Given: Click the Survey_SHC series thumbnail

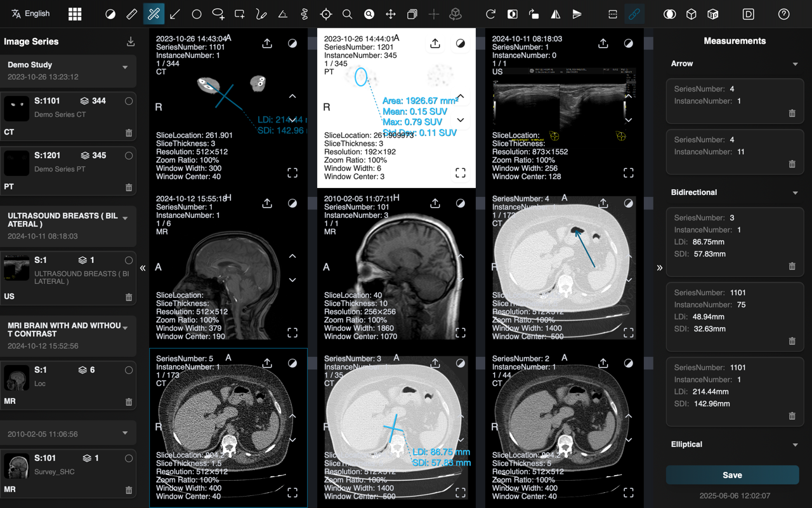Looking at the screenshot, I should (16, 465).
